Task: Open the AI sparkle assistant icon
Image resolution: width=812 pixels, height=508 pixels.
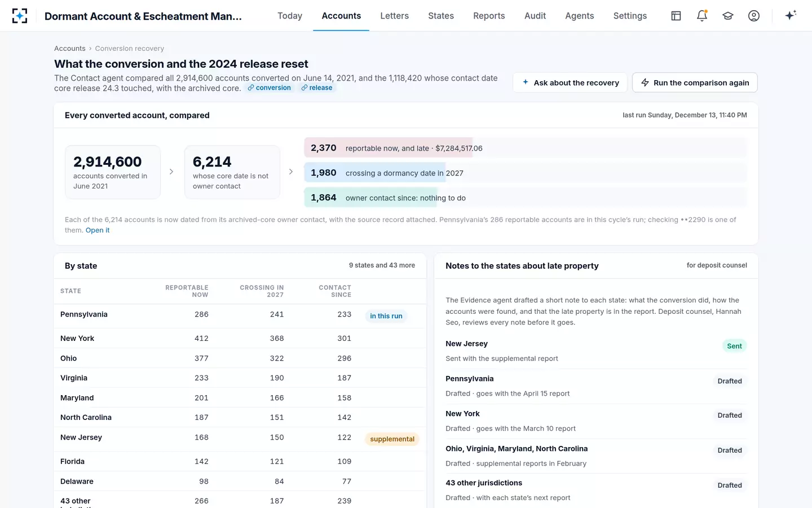Action: click(x=791, y=16)
